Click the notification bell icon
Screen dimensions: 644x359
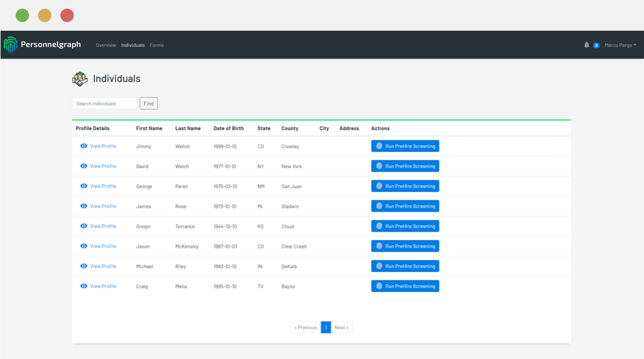[x=586, y=45]
